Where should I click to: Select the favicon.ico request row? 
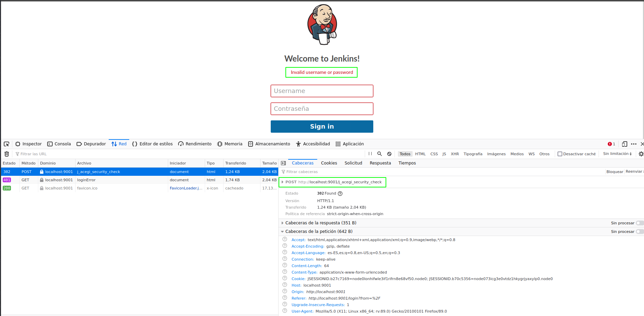pos(139,188)
